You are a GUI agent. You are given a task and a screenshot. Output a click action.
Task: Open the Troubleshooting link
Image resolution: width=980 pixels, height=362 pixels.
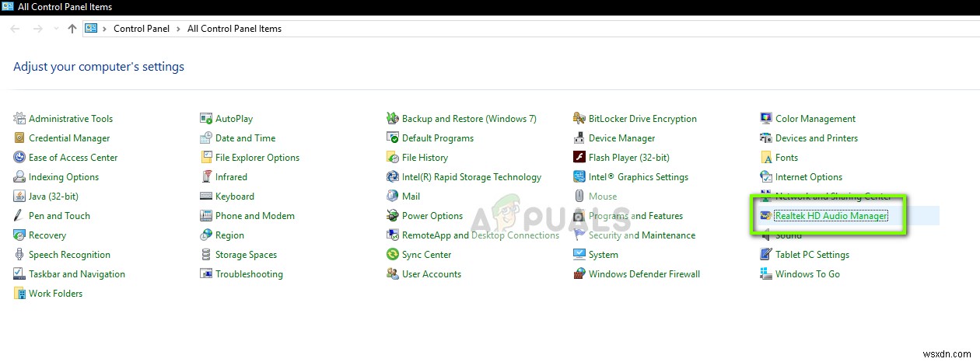pos(249,274)
